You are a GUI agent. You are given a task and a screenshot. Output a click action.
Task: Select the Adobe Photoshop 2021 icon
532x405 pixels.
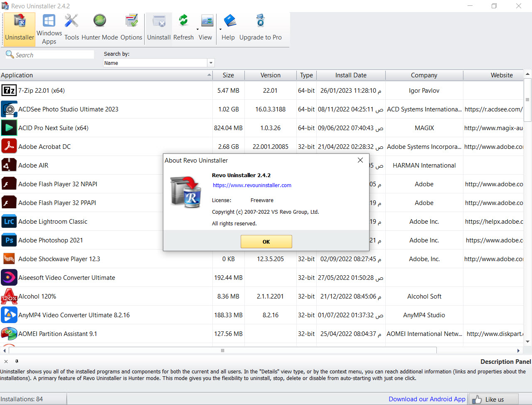click(x=9, y=240)
